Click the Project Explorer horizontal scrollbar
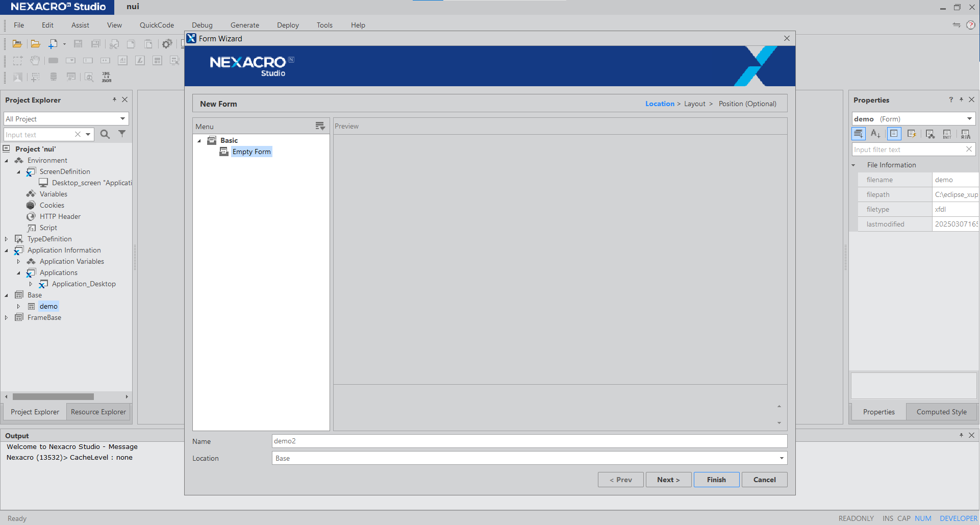The height and width of the screenshot is (525, 980). [x=53, y=396]
